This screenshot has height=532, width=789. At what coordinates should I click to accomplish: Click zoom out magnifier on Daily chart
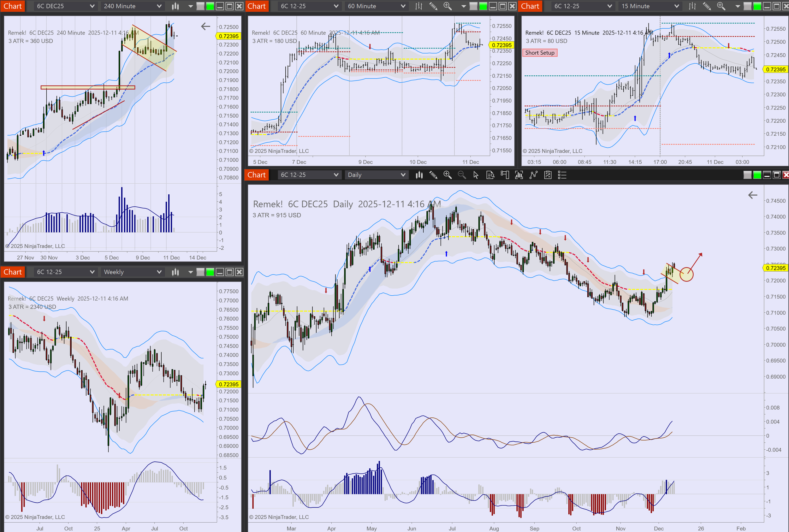pyautogui.click(x=461, y=175)
